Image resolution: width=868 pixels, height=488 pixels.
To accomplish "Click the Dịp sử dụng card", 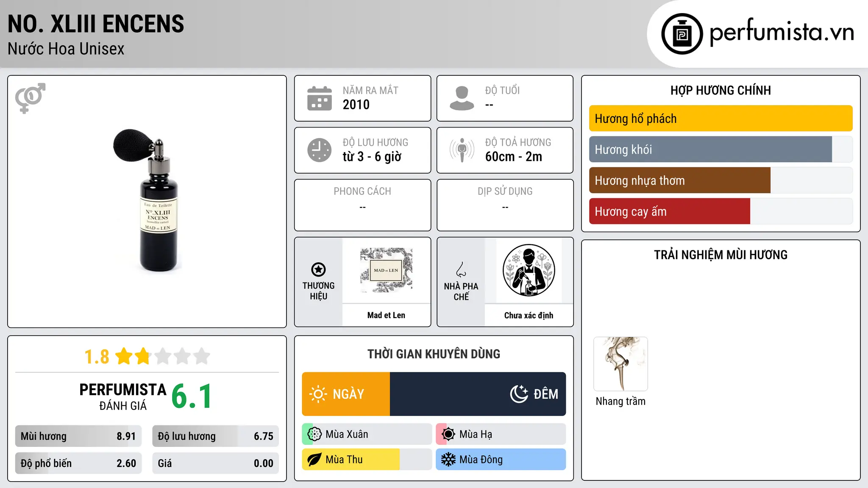I will coord(505,205).
